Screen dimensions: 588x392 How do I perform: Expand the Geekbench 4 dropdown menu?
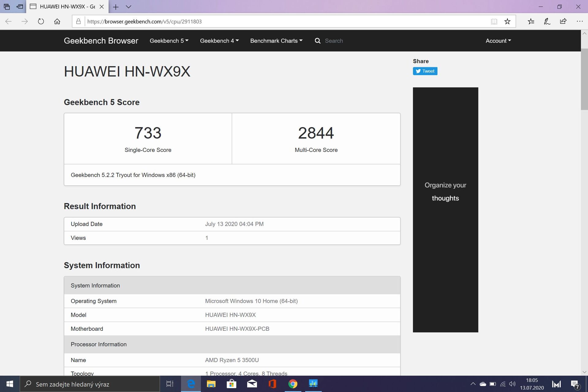[x=219, y=41]
